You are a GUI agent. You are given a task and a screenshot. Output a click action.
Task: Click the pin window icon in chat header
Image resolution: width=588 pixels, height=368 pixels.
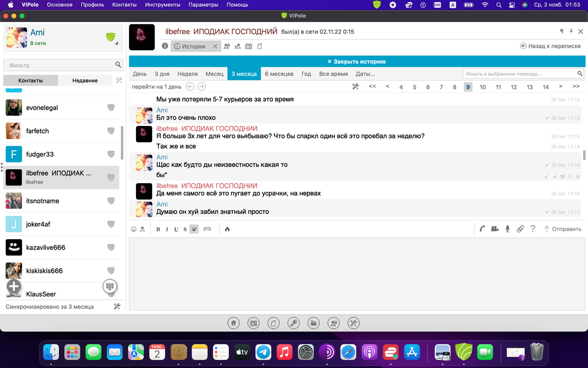tap(571, 32)
